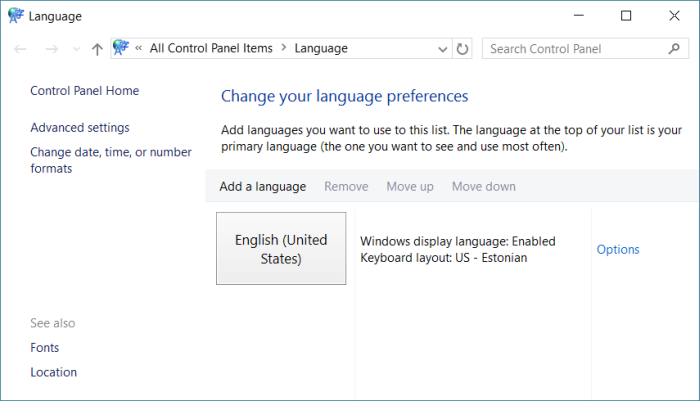700x401 pixels.
Task: Open Options for English (United States)
Action: [x=618, y=249]
